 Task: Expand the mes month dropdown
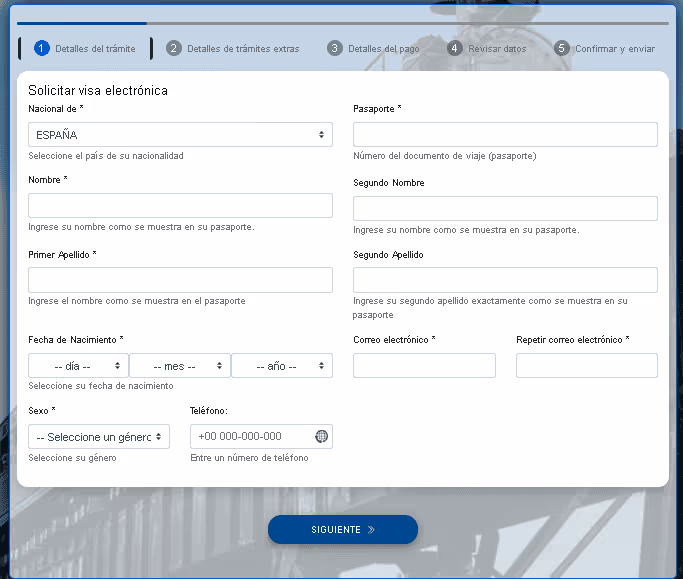click(x=179, y=366)
